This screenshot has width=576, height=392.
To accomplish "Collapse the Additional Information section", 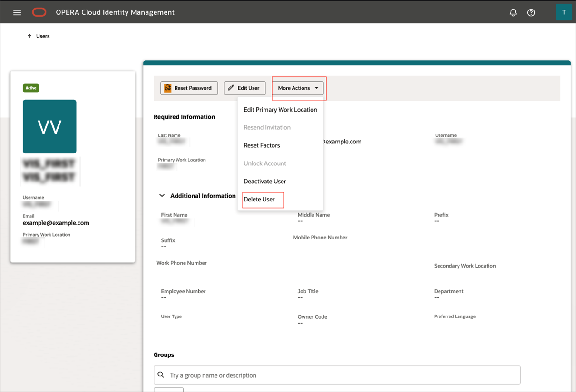I will [x=162, y=196].
